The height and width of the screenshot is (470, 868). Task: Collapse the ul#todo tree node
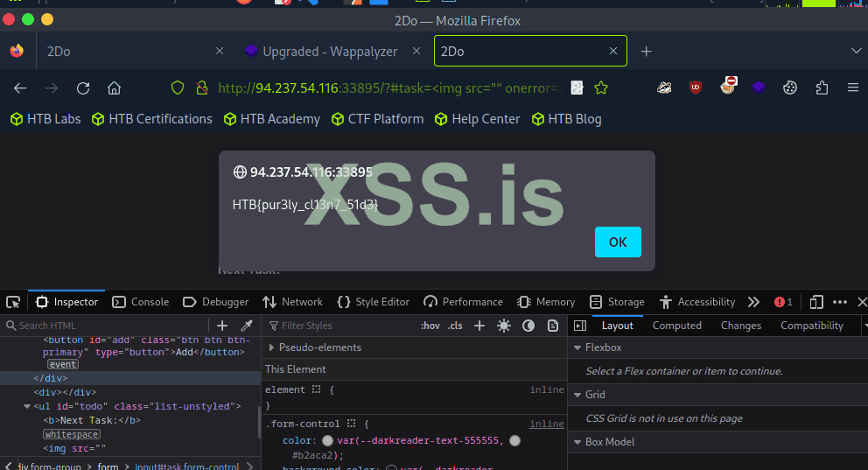(x=26, y=406)
